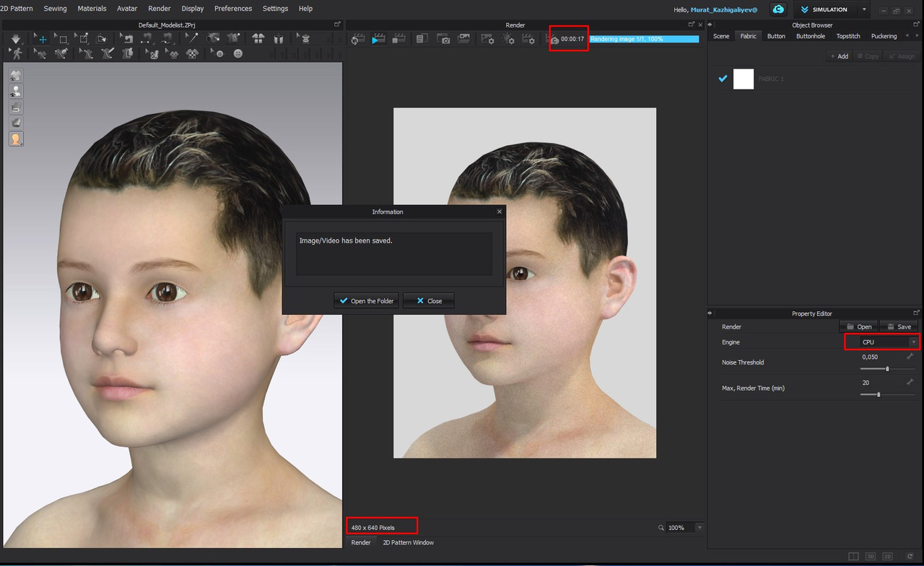Enable the sync render icon
This screenshot has width=924, height=566.
click(x=357, y=39)
